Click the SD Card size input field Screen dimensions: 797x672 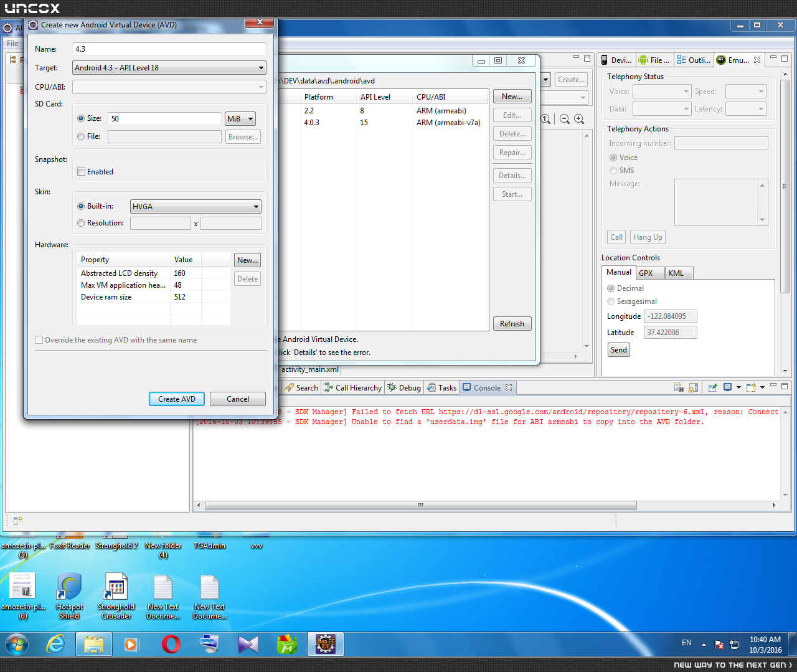tap(165, 119)
